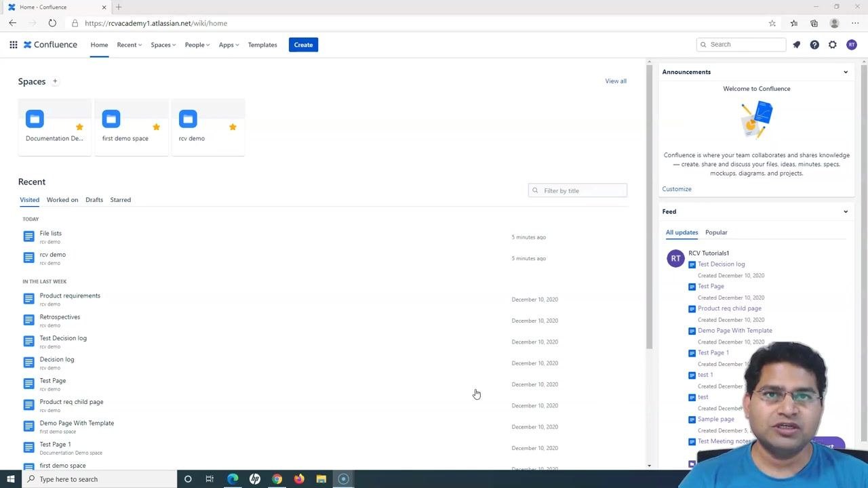Collapse the Announcements panel
The width and height of the screenshot is (868, 488).
point(846,72)
